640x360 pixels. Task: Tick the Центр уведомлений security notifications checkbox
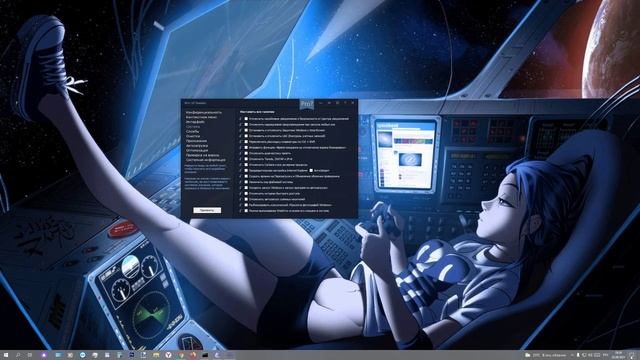click(x=246, y=119)
